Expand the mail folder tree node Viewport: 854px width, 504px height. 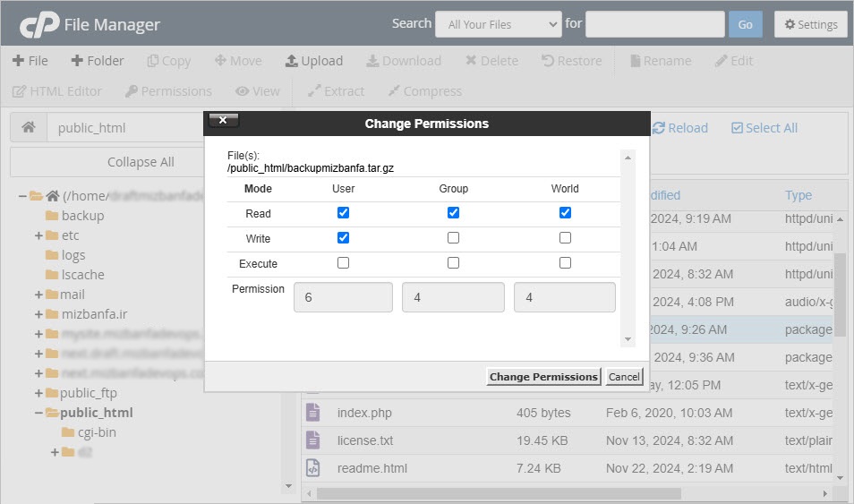point(39,295)
